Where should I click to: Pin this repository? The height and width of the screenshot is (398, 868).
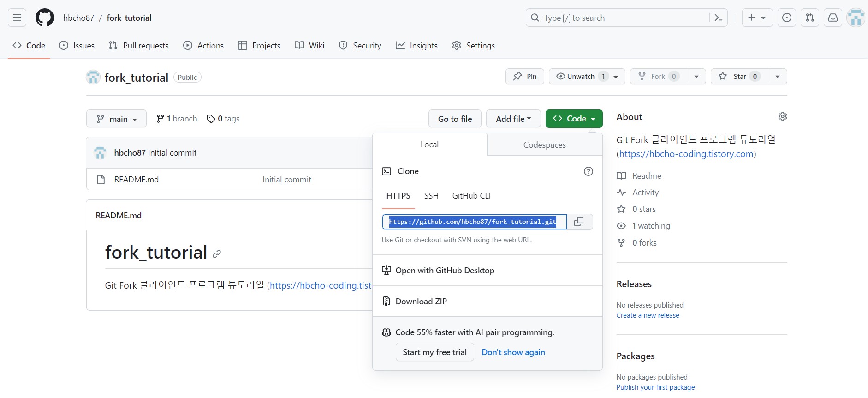525,76
